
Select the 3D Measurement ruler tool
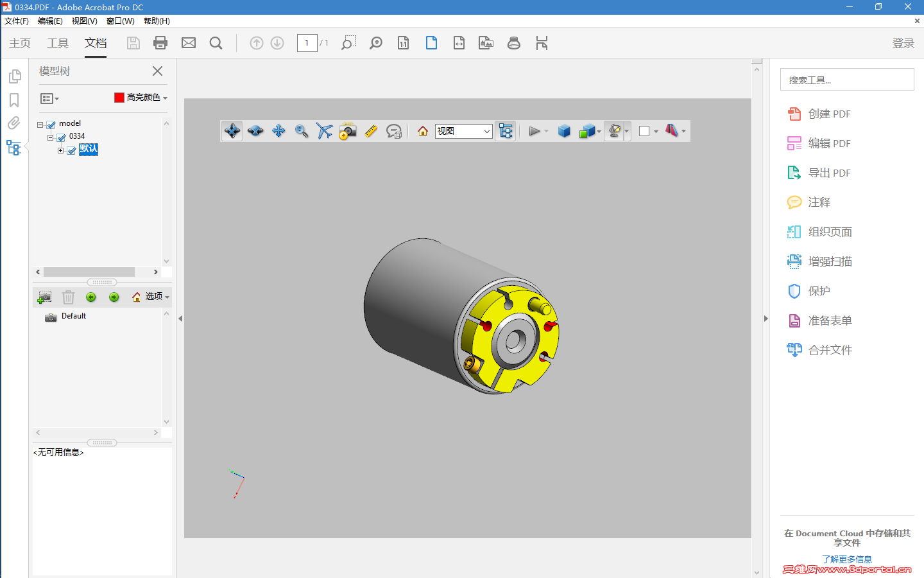tap(371, 131)
